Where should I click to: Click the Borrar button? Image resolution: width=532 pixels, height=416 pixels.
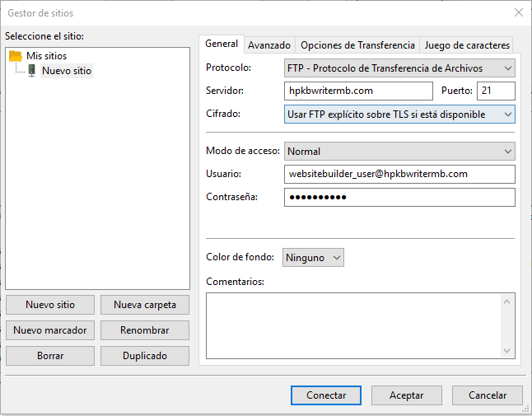50,356
